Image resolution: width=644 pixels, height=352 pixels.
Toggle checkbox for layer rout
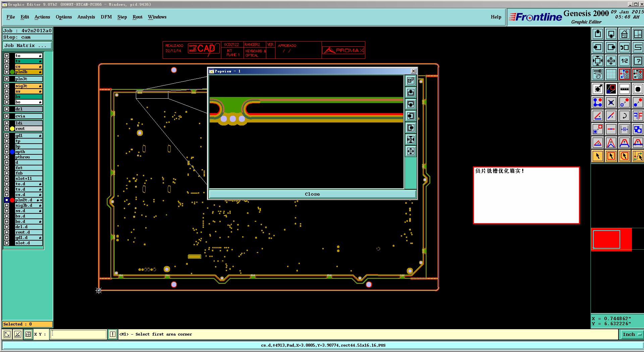(7, 129)
